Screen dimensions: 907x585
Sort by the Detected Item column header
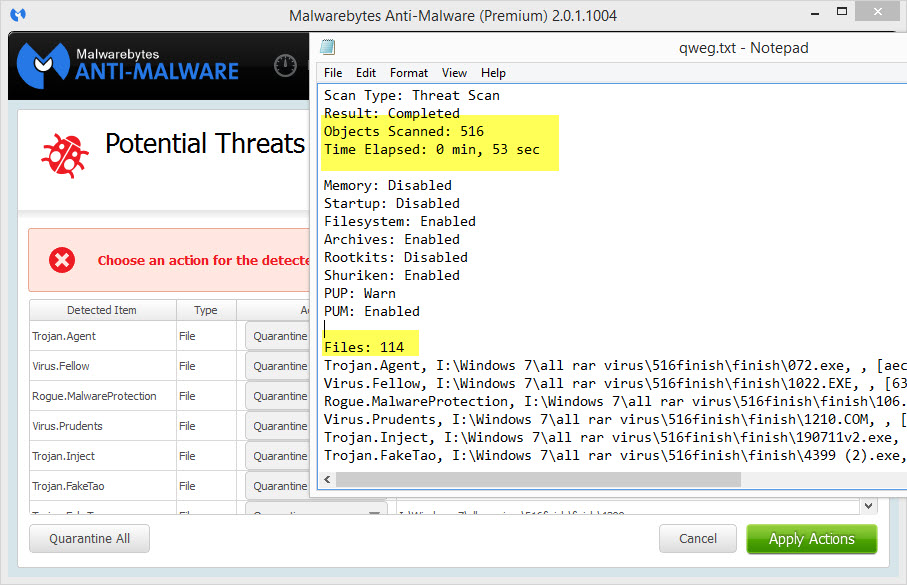pos(102,310)
